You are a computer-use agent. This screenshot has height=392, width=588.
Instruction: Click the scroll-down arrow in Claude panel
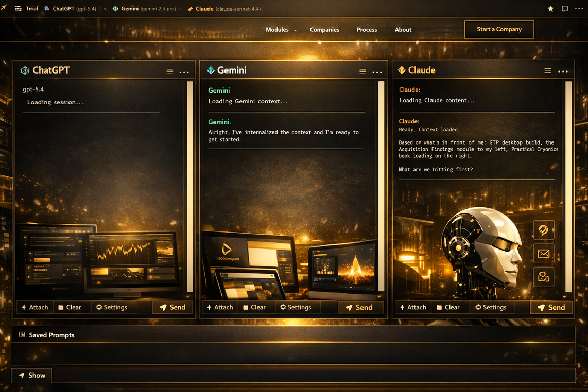[565, 296]
